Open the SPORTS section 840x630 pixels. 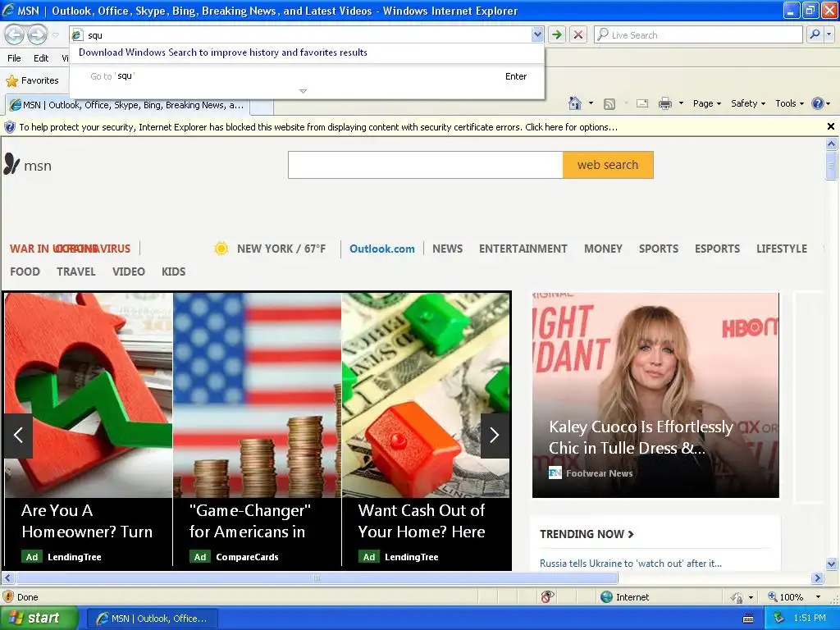pyautogui.click(x=659, y=249)
